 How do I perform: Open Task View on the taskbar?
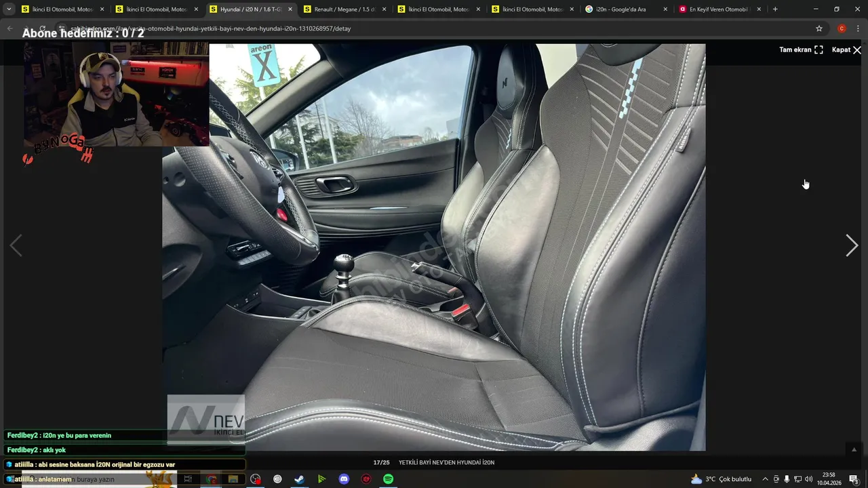[x=188, y=479]
